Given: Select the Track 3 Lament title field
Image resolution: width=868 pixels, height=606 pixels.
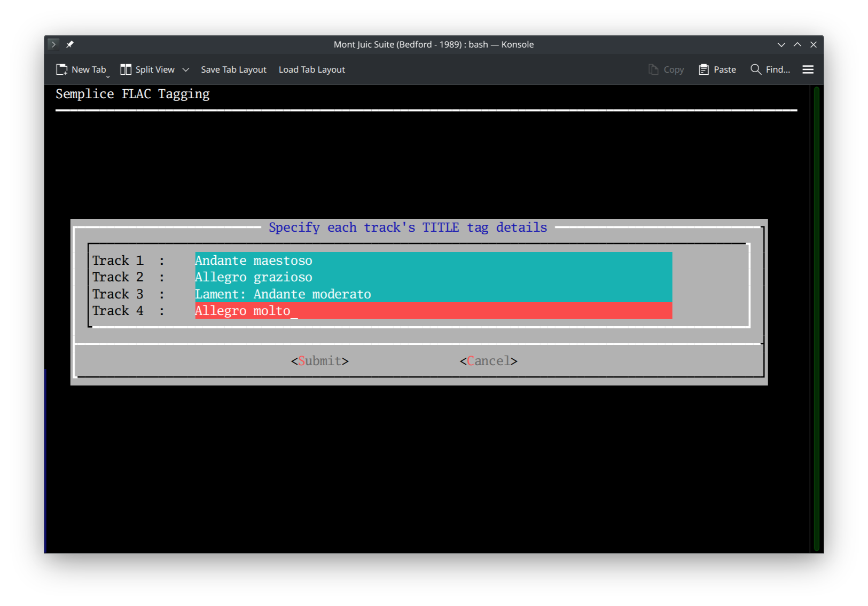Looking at the screenshot, I should tap(433, 294).
